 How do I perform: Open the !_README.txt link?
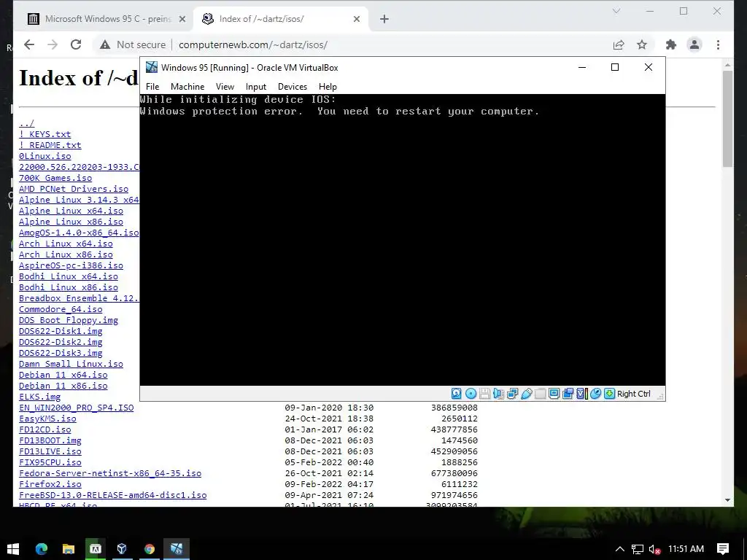(50, 145)
